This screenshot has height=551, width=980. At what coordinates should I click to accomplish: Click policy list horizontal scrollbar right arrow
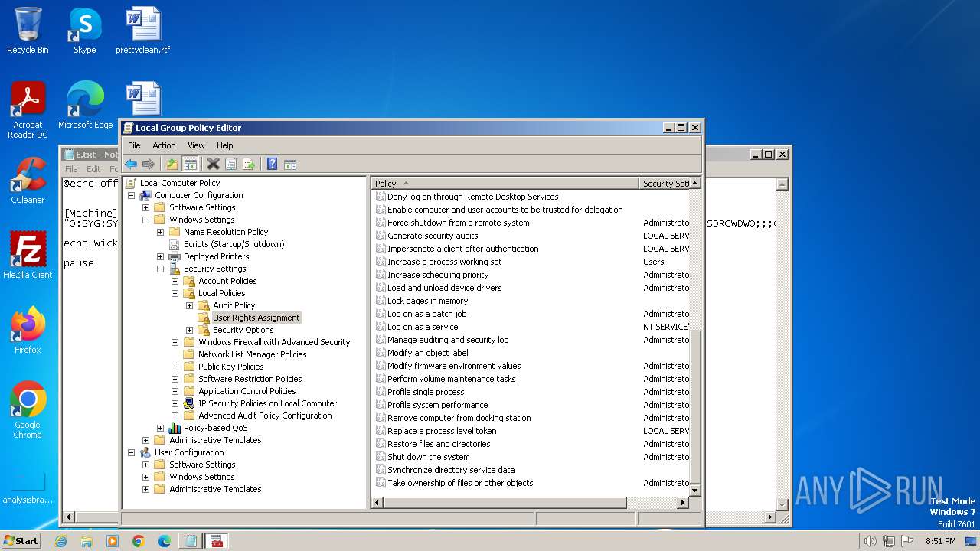pos(683,503)
